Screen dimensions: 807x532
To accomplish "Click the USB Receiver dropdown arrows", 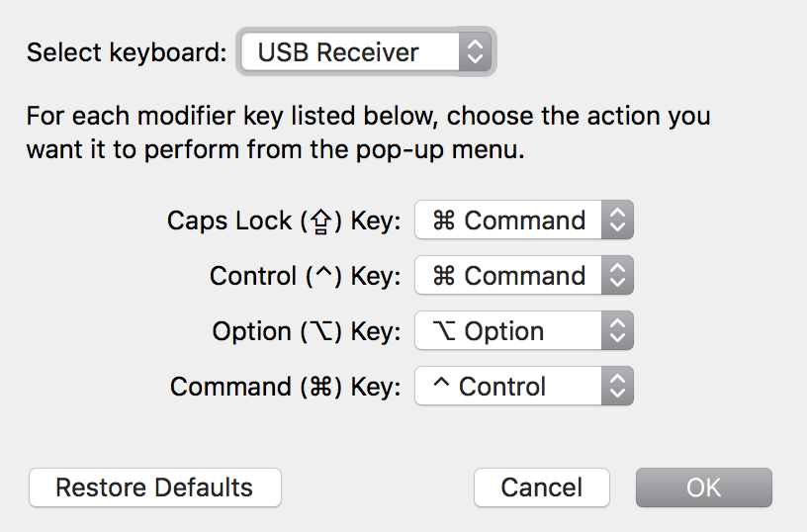I will click(475, 52).
